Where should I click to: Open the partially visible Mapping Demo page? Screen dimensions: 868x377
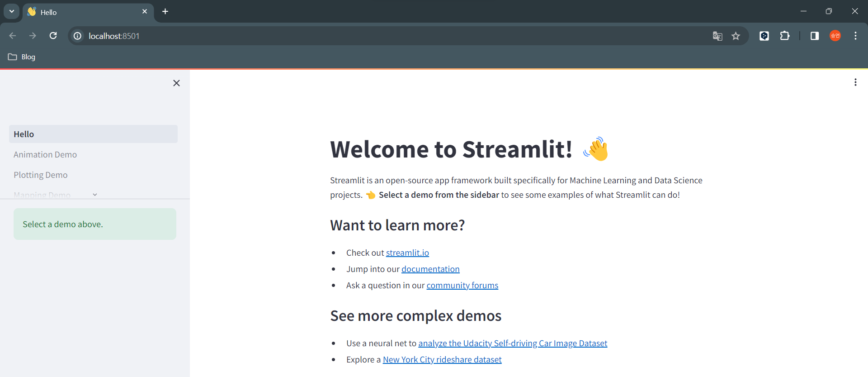tap(42, 195)
